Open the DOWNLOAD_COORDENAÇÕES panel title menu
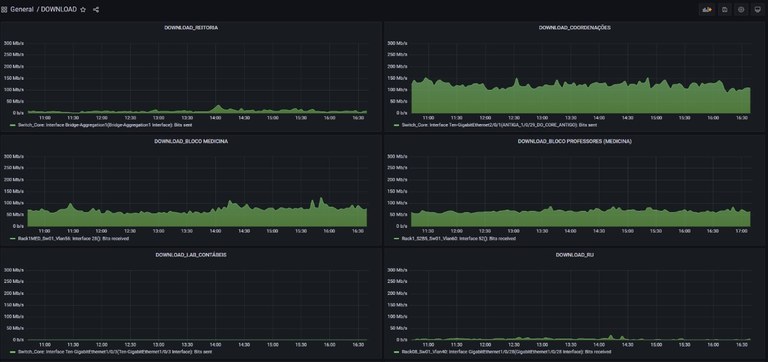 click(575, 28)
